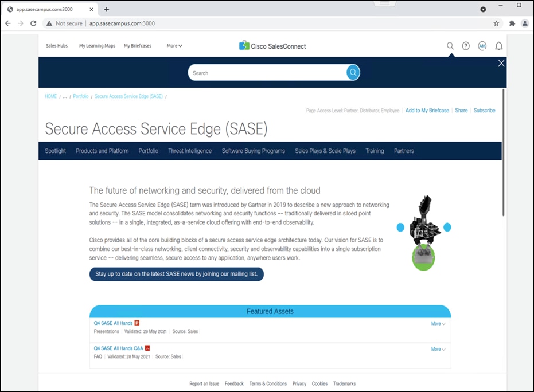Open Sales Plays & Scale Plays tab

(325, 151)
